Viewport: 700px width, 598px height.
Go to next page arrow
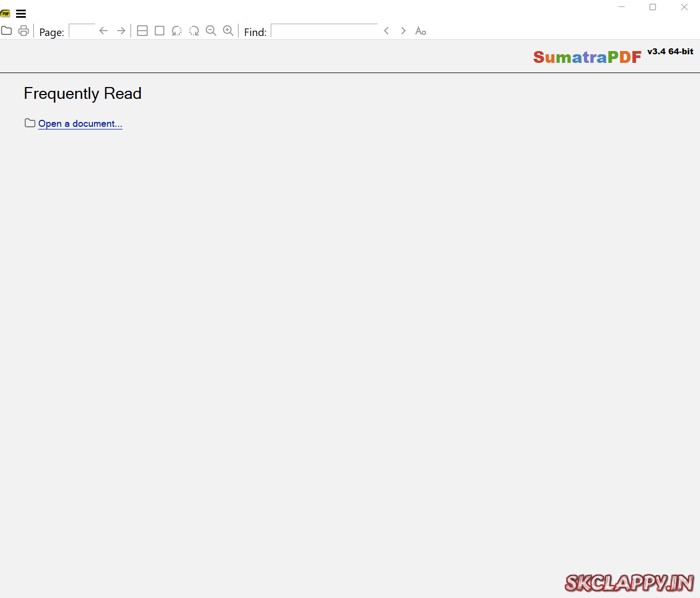tap(121, 31)
